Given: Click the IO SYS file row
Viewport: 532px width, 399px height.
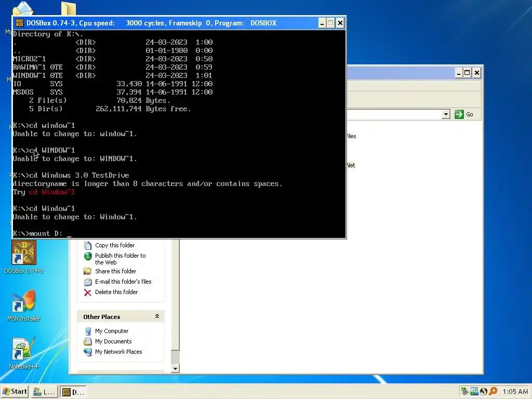Looking at the screenshot, I should click(113, 84).
